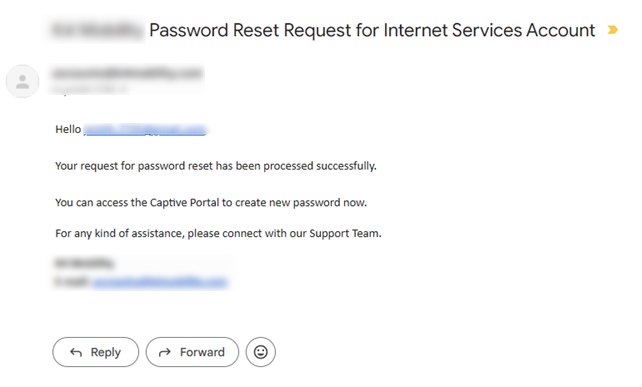Viewport: 642px width, 387px height.
Task: Click the 'processed successfully' sentence
Action: click(216, 166)
